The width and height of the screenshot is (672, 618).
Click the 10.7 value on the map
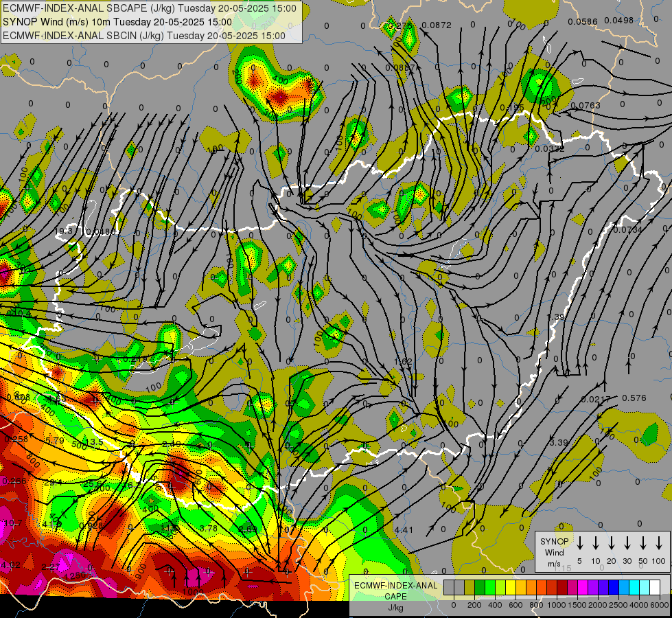point(13,523)
